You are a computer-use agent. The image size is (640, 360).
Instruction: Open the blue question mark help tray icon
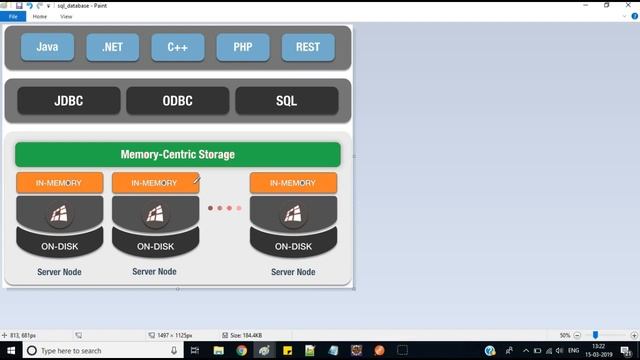(x=490, y=351)
